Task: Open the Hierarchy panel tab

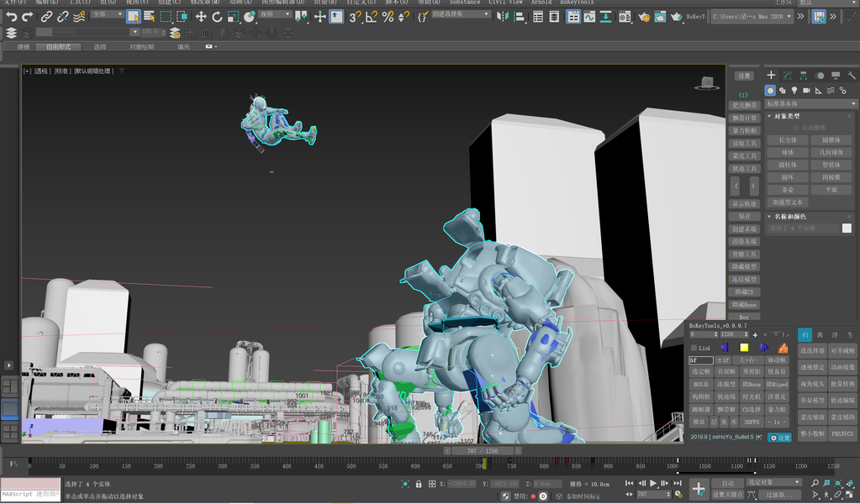Action: click(803, 75)
